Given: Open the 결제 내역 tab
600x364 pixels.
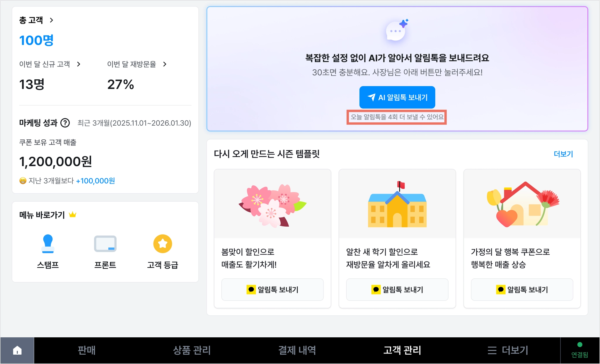Looking at the screenshot, I should click(x=297, y=350).
